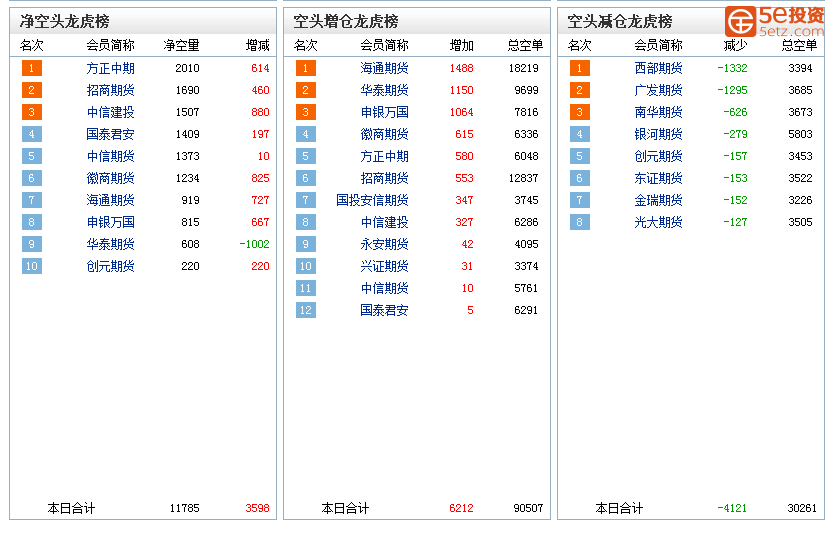Click the 减少 column header
The image size is (832, 540).
[x=735, y=46]
